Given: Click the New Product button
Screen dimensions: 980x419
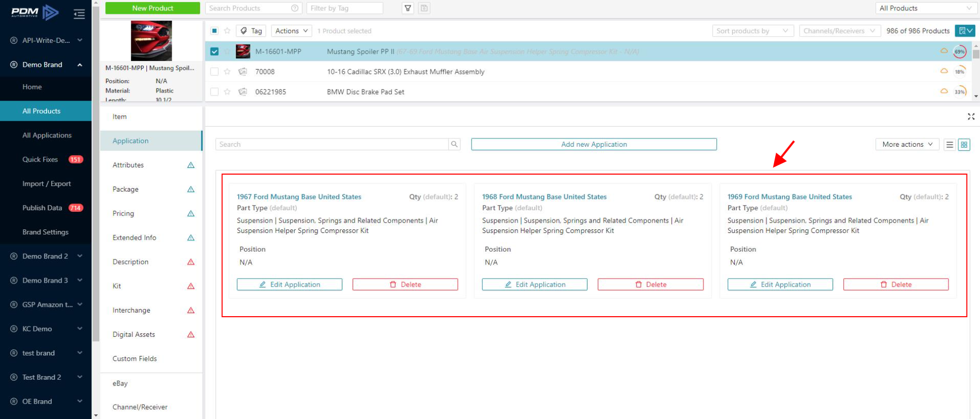Looking at the screenshot, I should coord(153,8).
